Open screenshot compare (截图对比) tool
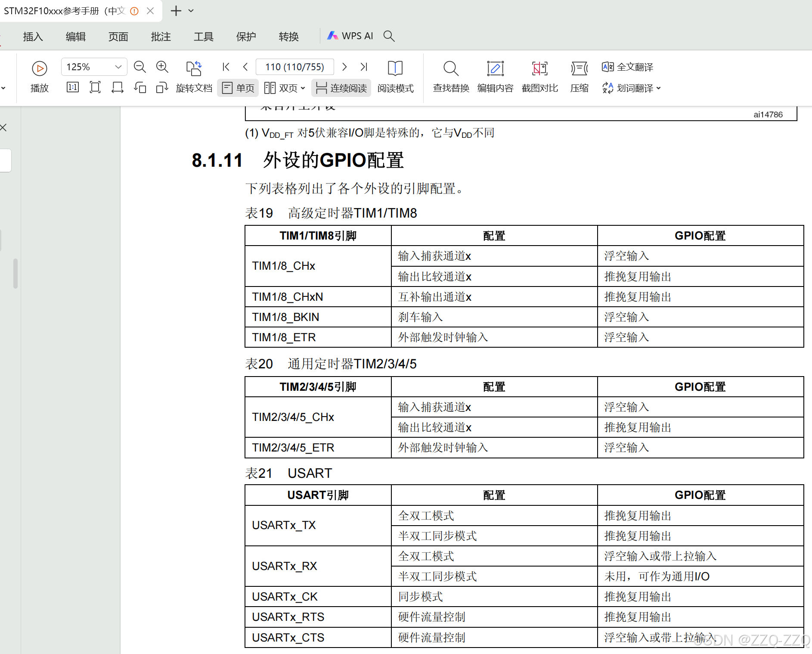The width and height of the screenshot is (812, 654). [539, 77]
